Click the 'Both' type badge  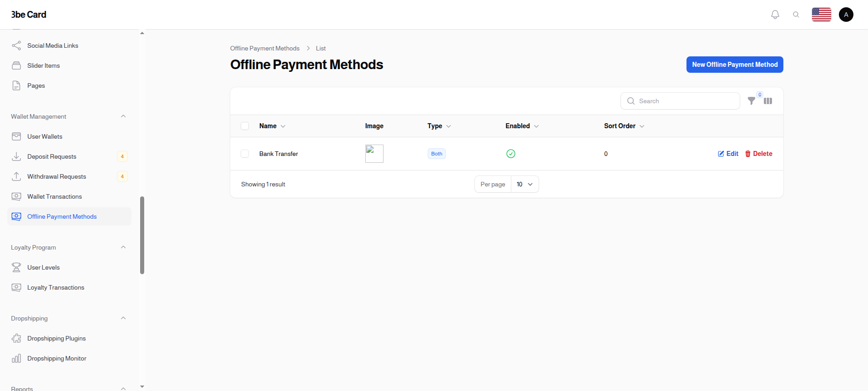coord(437,154)
